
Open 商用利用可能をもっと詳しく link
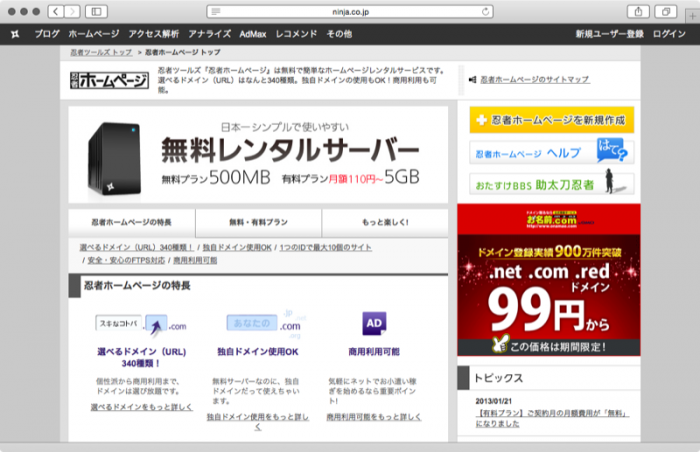(x=374, y=417)
